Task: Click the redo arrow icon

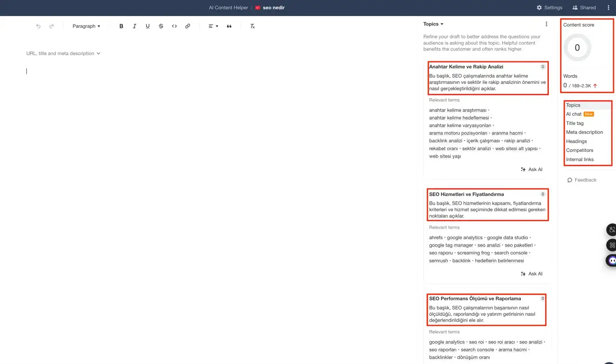Action: 51,26
